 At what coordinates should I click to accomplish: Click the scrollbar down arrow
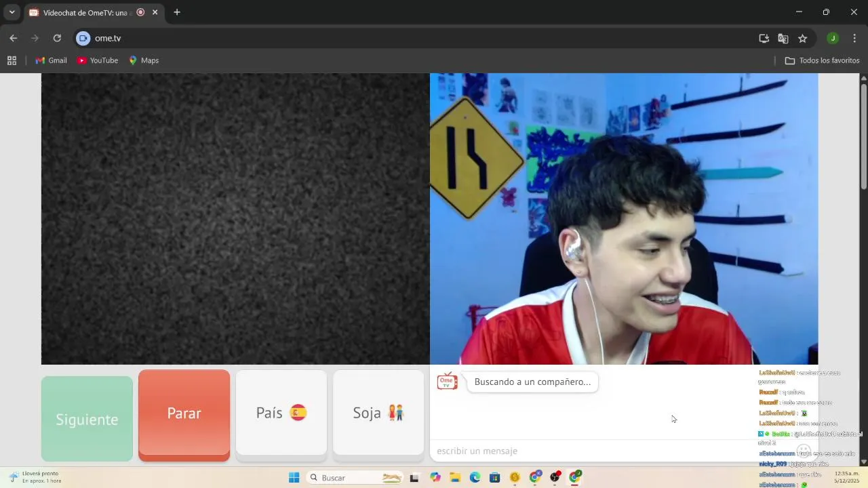point(863,462)
